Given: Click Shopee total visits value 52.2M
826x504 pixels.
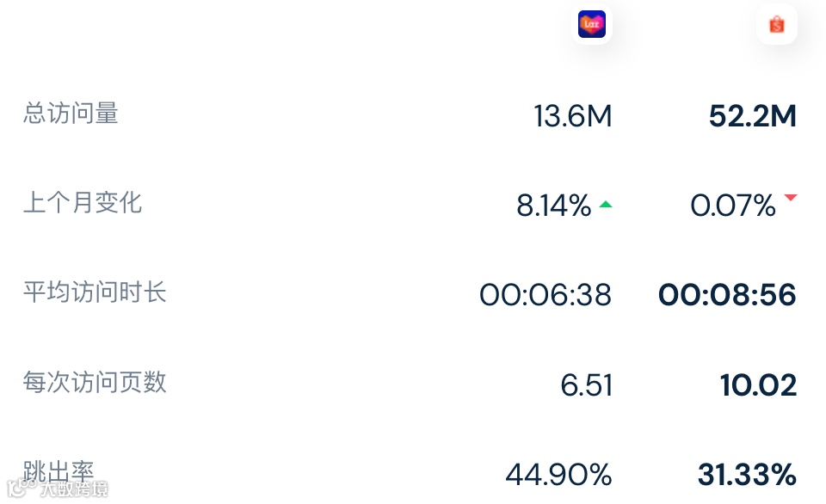Looking at the screenshot, I should point(753,116).
